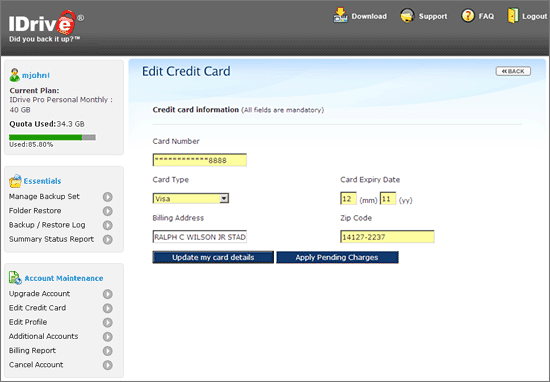The image size is (550, 382).
Task: Click the arrow icon beside Billing Report
Action: click(x=108, y=351)
